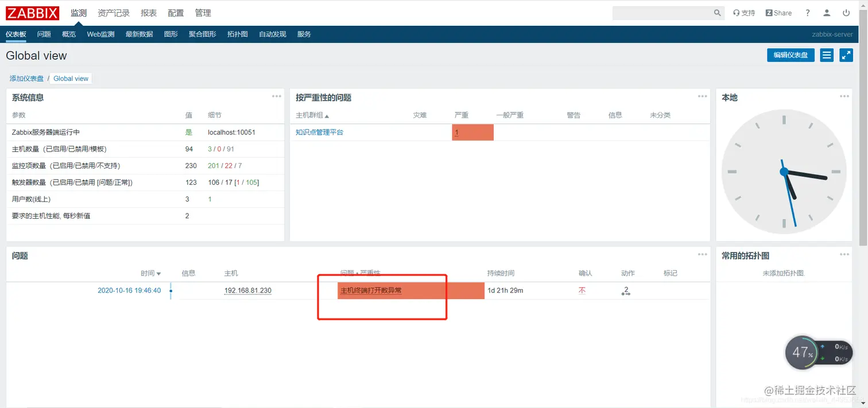Viewport: 868px width, 408px height.
Task: Open the 按严重性的问题 widget options menu
Action: click(703, 96)
